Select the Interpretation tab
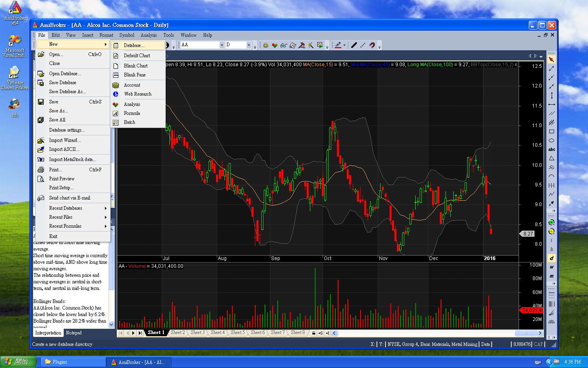 click(48, 333)
